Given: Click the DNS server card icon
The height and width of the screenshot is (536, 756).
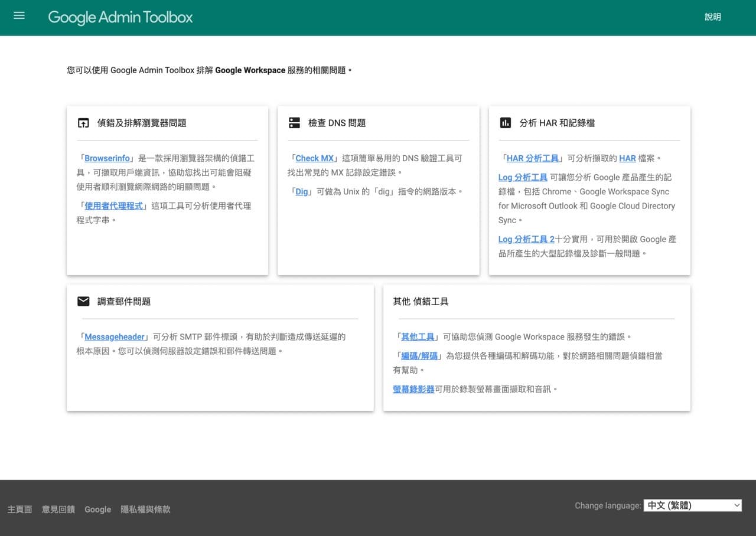Looking at the screenshot, I should point(294,123).
